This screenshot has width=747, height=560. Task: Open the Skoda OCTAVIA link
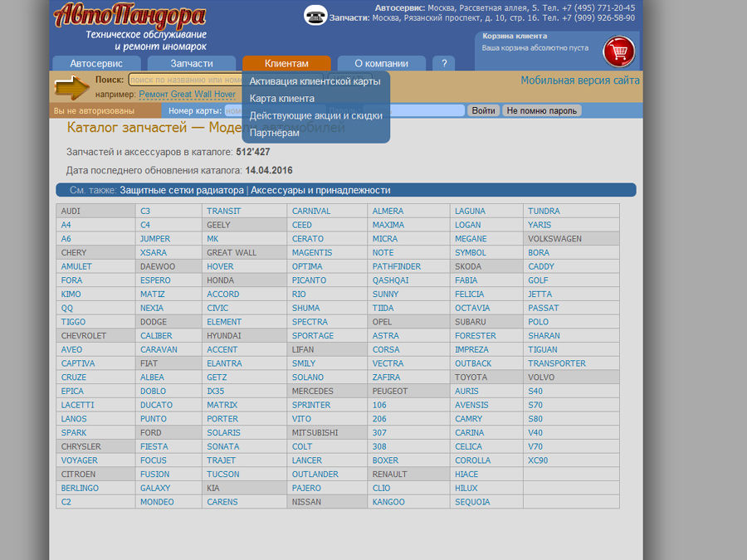tap(472, 308)
